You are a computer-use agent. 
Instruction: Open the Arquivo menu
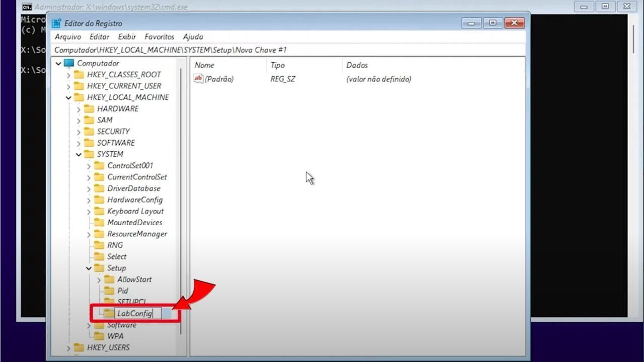pos(68,37)
